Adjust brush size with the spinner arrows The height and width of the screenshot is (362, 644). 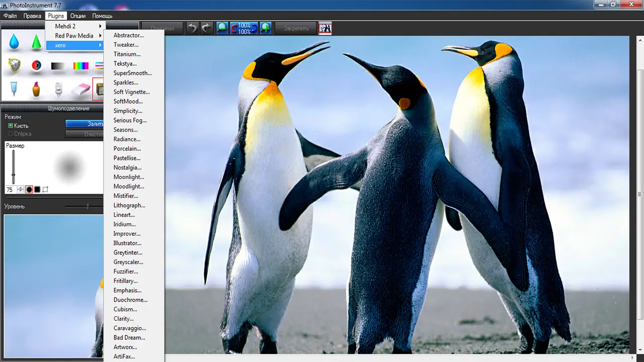point(21,190)
